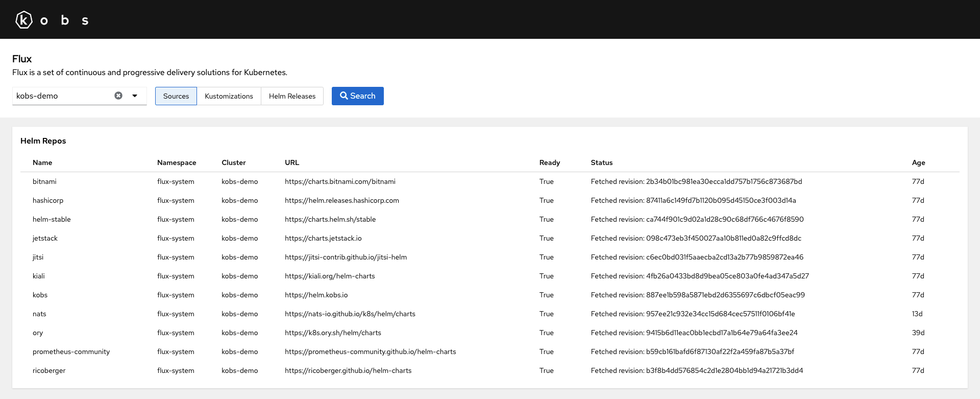The height and width of the screenshot is (399, 980).
Task: Select the ory repo name
Action: (x=38, y=333)
